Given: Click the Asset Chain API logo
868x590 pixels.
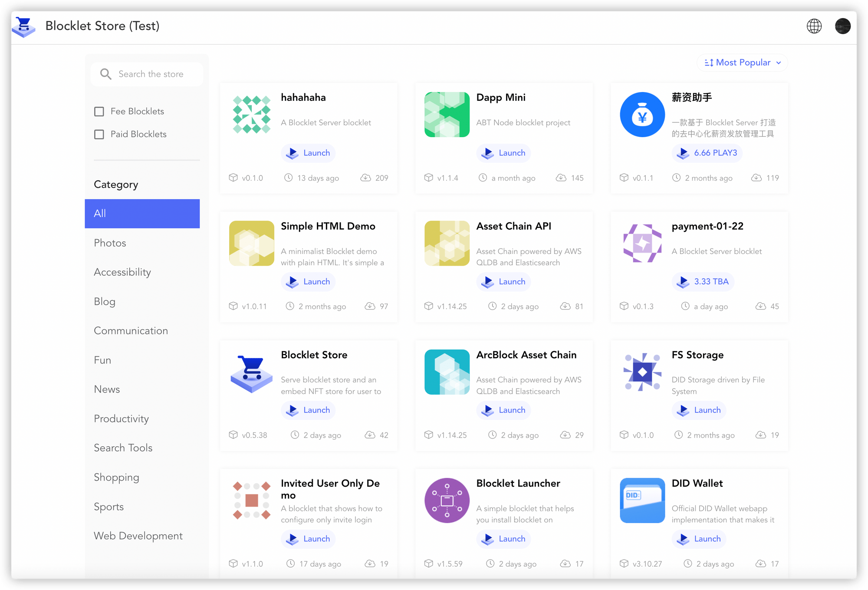Looking at the screenshot, I should tap(447, 243).
